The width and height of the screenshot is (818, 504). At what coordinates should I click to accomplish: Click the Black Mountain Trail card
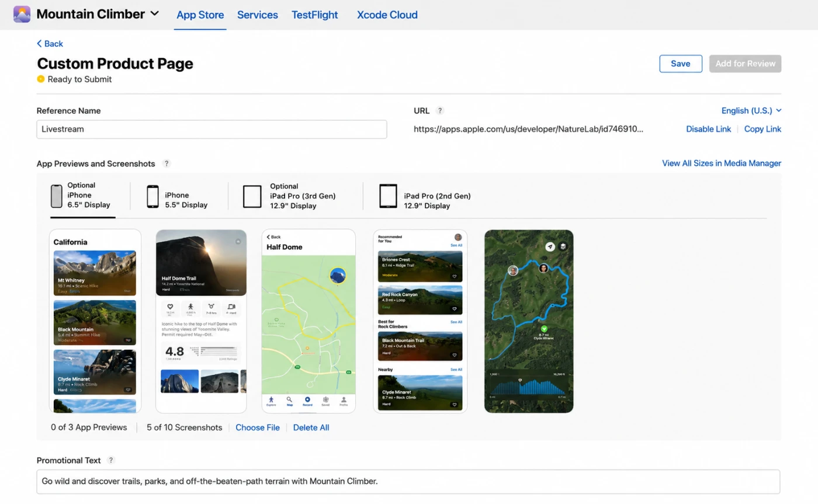(x=420, y=346)
